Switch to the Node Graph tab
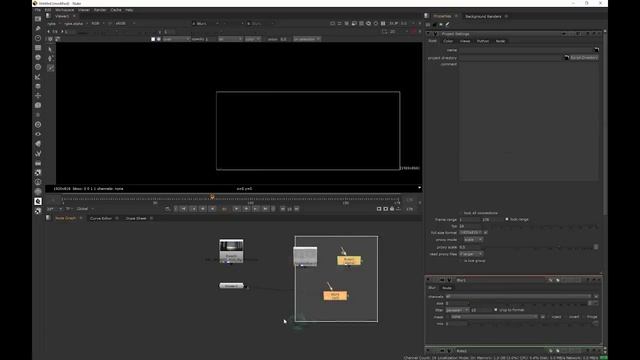This screenshot has width=640, height=360. [65, 218]
